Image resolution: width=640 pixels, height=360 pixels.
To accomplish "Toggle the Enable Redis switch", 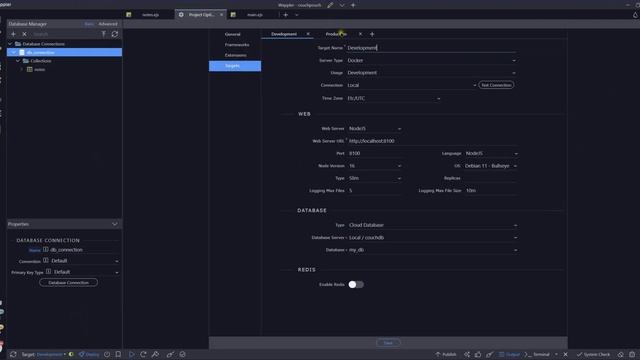I will point(356,284).
